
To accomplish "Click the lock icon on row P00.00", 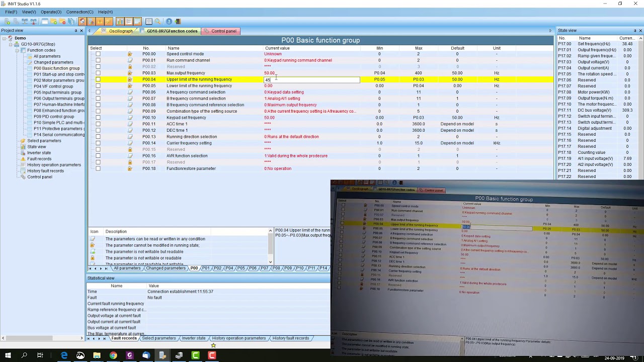I will tap(130, 54).
